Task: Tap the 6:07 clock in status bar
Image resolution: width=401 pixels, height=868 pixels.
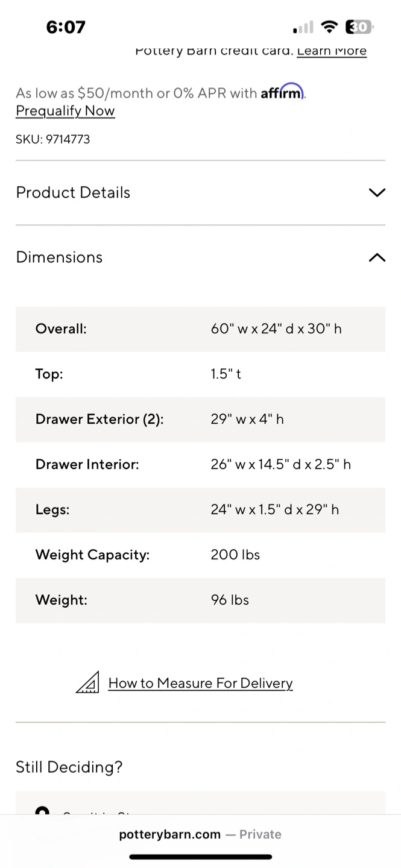Action: (x=66, y=27)
